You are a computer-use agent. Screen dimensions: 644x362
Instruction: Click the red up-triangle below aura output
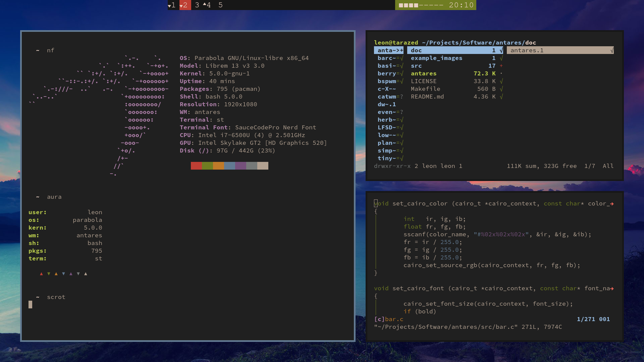click(x=41, y=274)
